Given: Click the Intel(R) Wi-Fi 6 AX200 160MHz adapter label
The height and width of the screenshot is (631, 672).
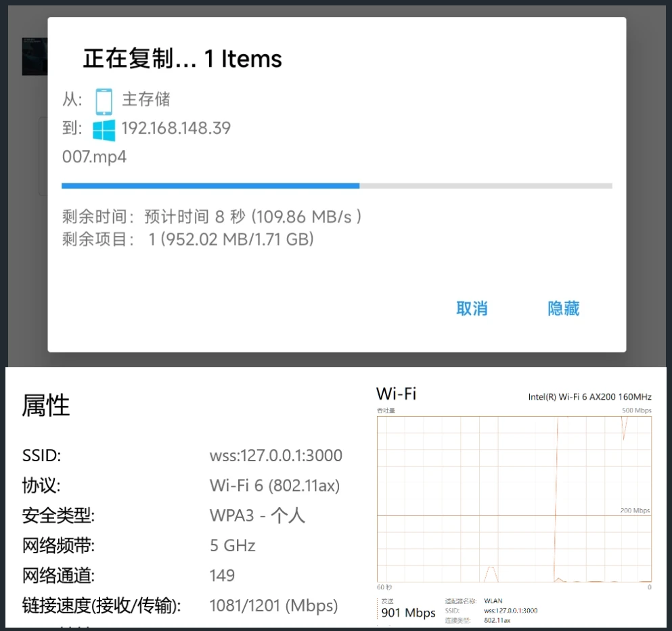Looking at the screenshot, I should (x=589, y=397).
